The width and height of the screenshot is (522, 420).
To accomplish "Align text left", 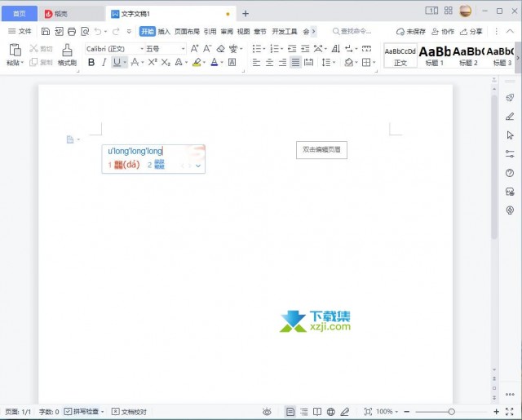I will 256,62.
